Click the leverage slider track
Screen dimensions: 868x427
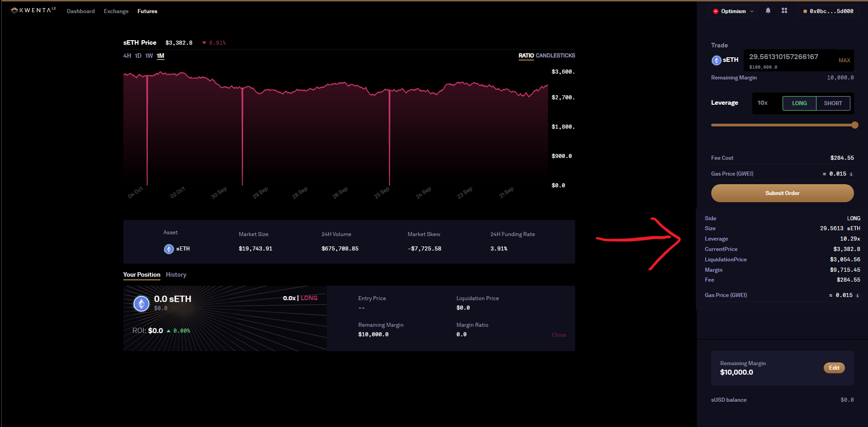782,125
